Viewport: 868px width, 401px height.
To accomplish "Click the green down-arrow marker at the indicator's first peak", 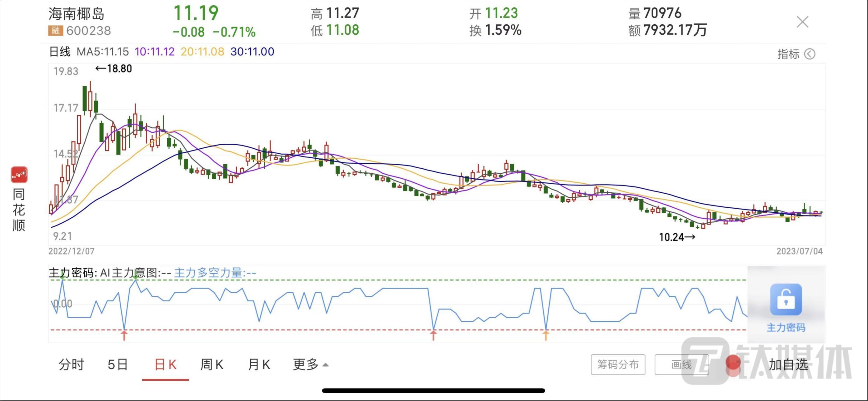I will [x=63, y=276].
